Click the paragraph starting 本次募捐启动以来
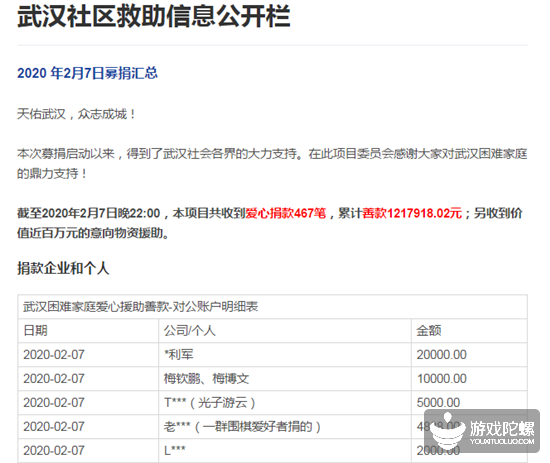The image size is (550, 463). (x=272, y=163)
